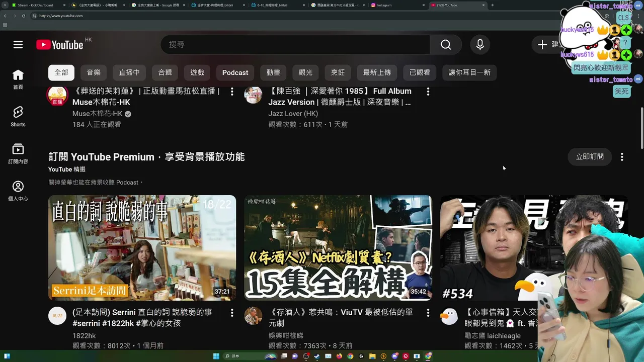
Task: Open Shorts in the sidebar
Action: coord(18,117)
